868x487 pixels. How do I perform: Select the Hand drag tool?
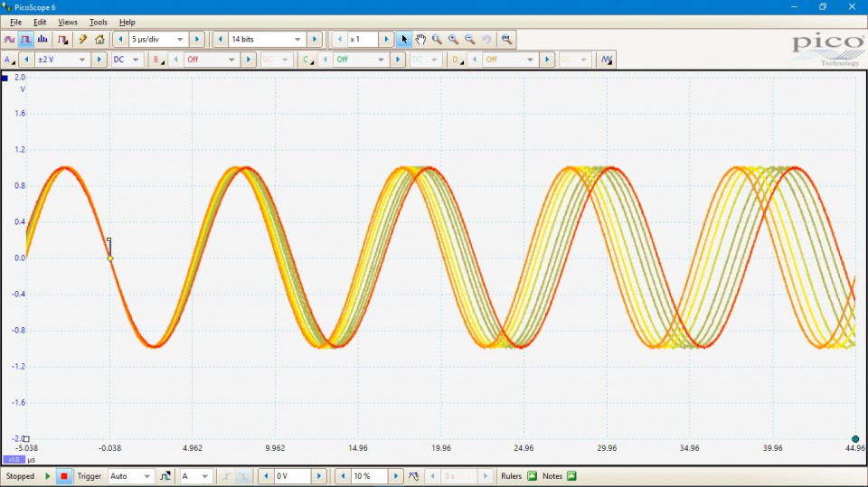[421, 40]
